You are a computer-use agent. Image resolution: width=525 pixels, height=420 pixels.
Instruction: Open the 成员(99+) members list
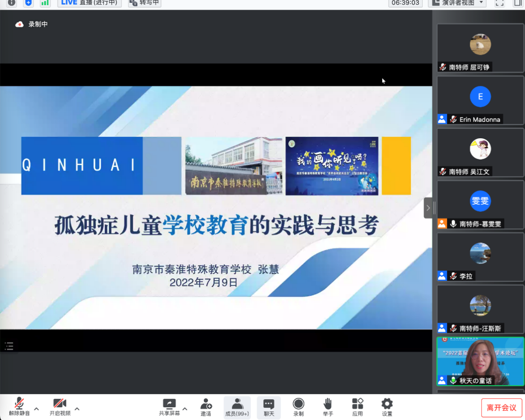coord(237,406)
